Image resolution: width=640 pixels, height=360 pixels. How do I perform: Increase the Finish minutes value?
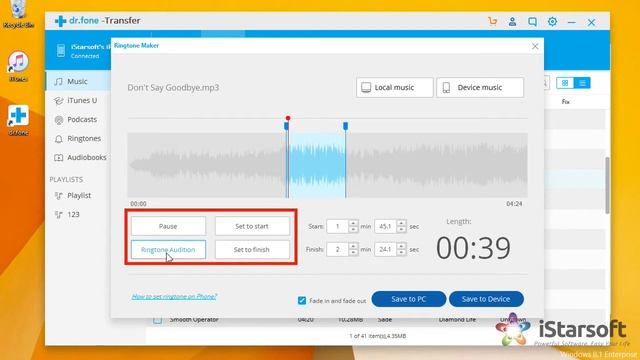tap(353, 246)
